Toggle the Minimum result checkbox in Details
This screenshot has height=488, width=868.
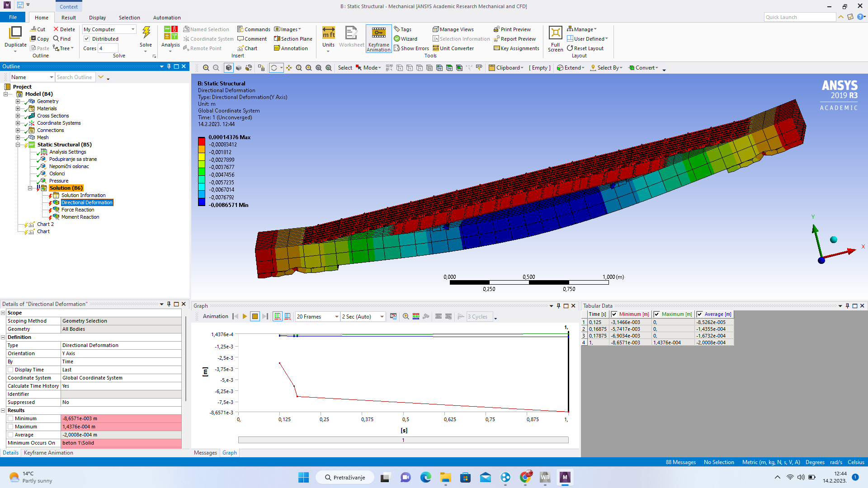(10, 418)
